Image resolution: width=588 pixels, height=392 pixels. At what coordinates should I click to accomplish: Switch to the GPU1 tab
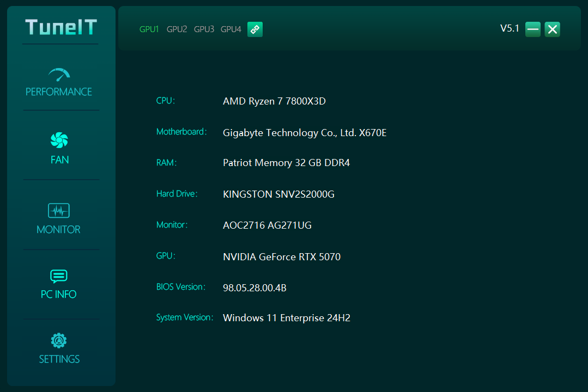tap(149, 29)
